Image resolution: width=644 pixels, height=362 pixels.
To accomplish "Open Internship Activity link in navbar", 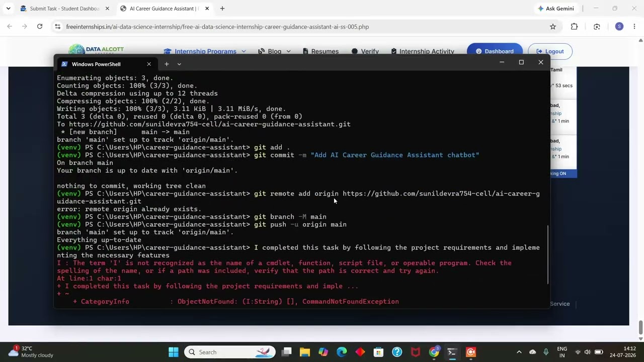I will 423,51.
